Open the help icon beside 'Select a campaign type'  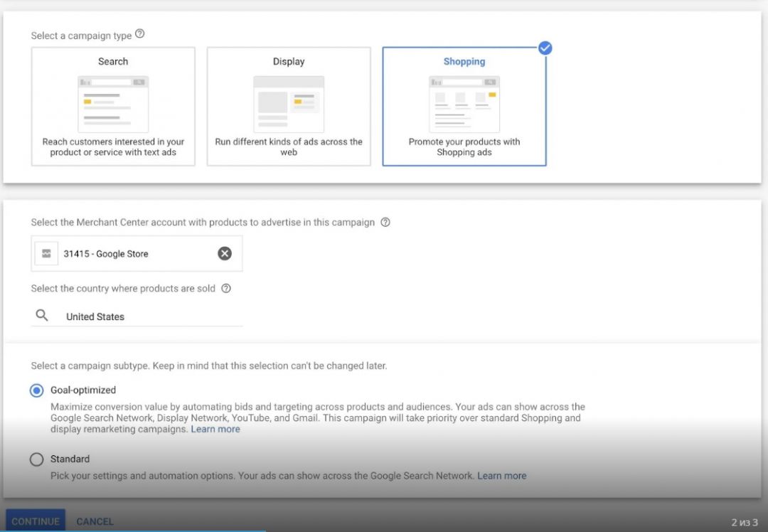[x=139, y=33]
